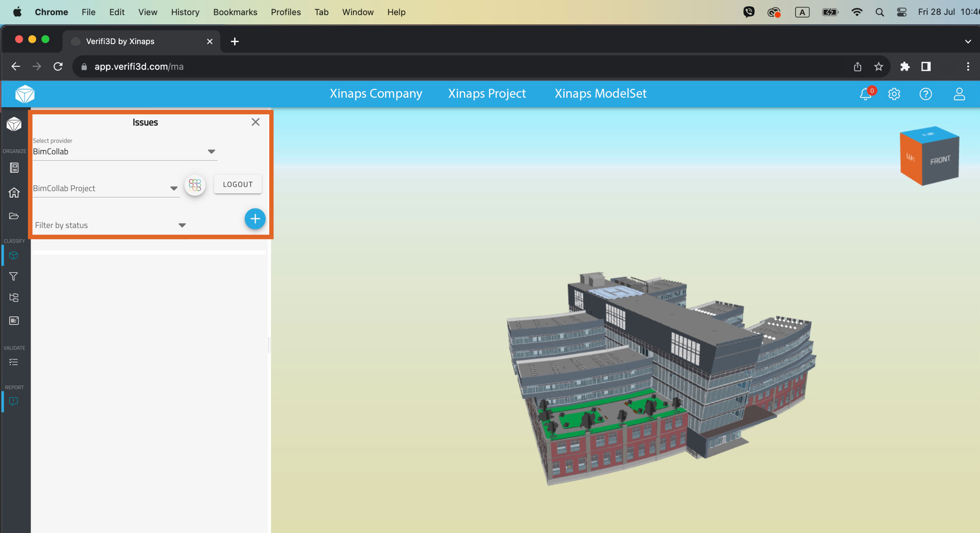Screen dimensions: 980x533
Task: Open the properties list sidebar icon
Action: coord(14,321)
